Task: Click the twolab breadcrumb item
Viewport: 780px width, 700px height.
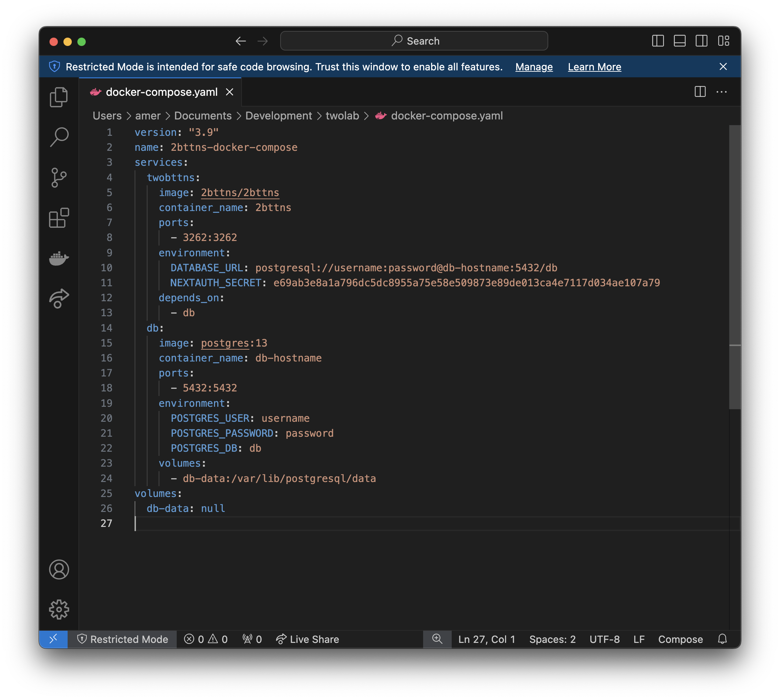Action: (x=342, y=116)
